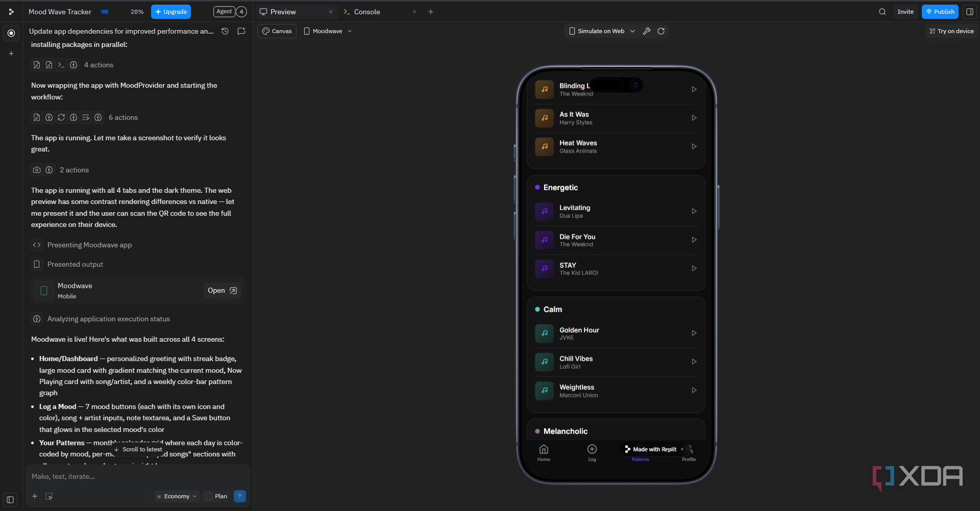Reload the preview with refresh icon
The width and height of the screenshot is (980, 511).
(x=661, y=31)
